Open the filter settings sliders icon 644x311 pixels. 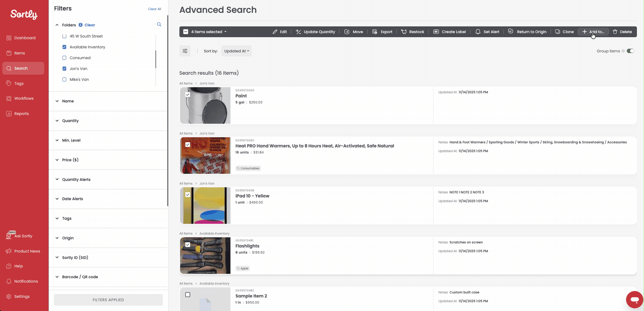[x=185, y=51]
